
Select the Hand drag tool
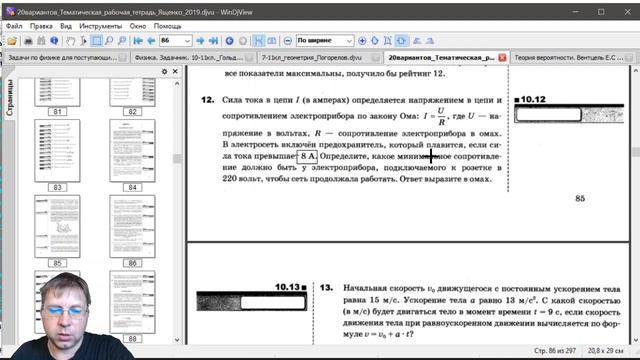[x=71, y=41]
